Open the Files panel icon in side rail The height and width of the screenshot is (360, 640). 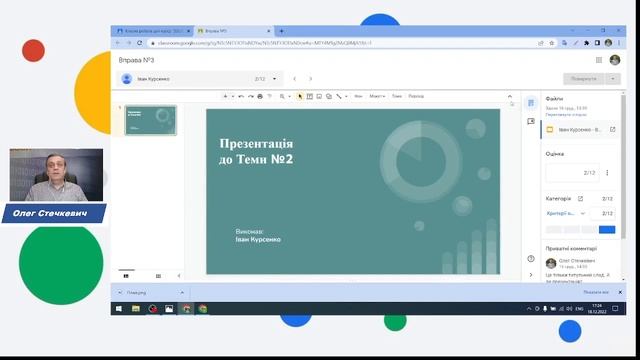531,103
